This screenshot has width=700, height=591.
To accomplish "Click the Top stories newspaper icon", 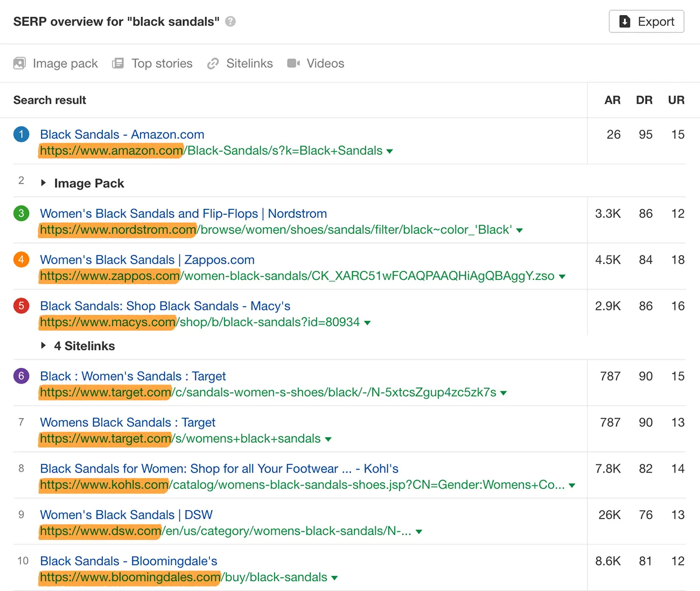I will (118, 64).
